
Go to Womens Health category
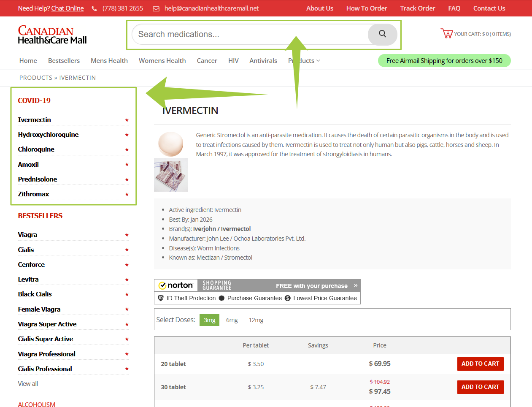click(162, 61)
